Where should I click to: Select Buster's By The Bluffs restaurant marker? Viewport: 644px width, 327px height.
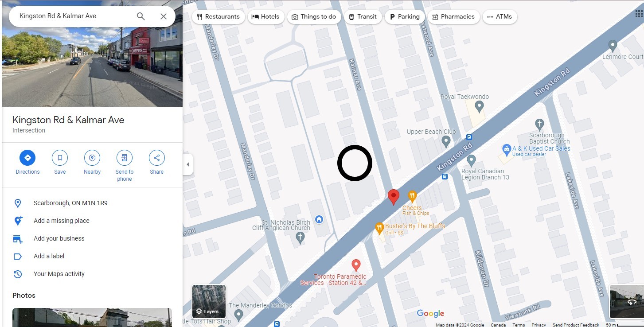pyautogui.click(x=379, y=229)
